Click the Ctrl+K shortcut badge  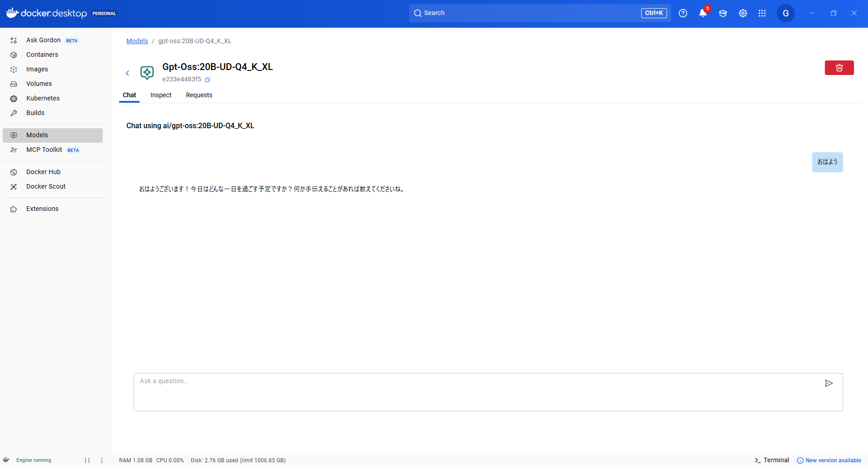coord(654,13)
